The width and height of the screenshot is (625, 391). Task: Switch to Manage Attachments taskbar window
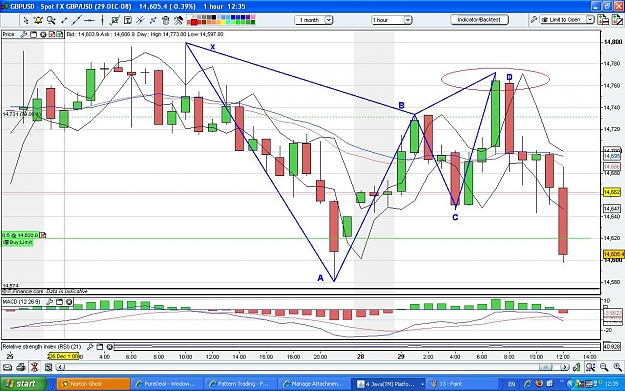pyautogui.click(x=315, y=384)
